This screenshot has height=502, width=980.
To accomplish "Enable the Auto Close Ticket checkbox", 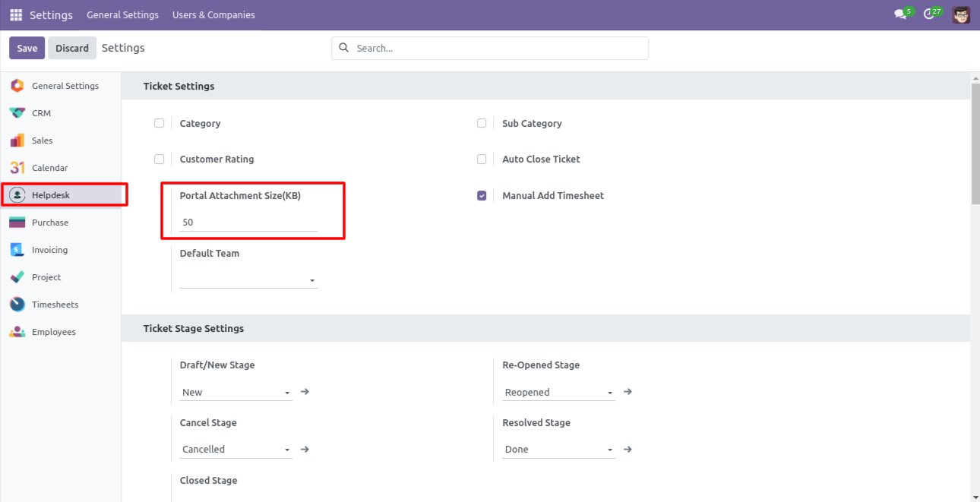I will coord(482,159).
